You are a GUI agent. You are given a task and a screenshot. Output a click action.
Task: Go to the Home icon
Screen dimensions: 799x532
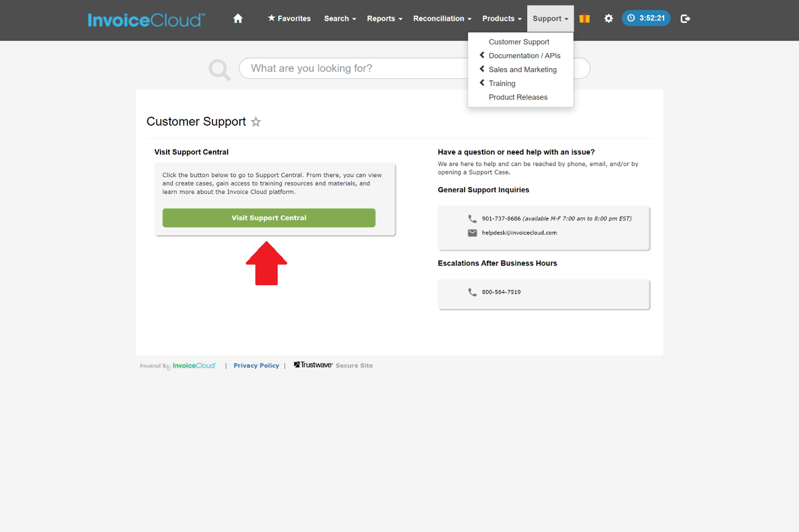tap(238, 18)
